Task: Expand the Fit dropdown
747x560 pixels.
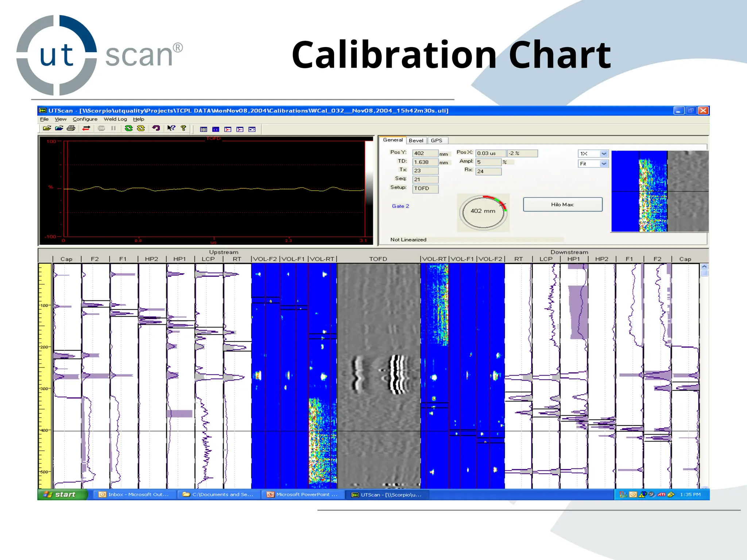Action: click(604, 164)
